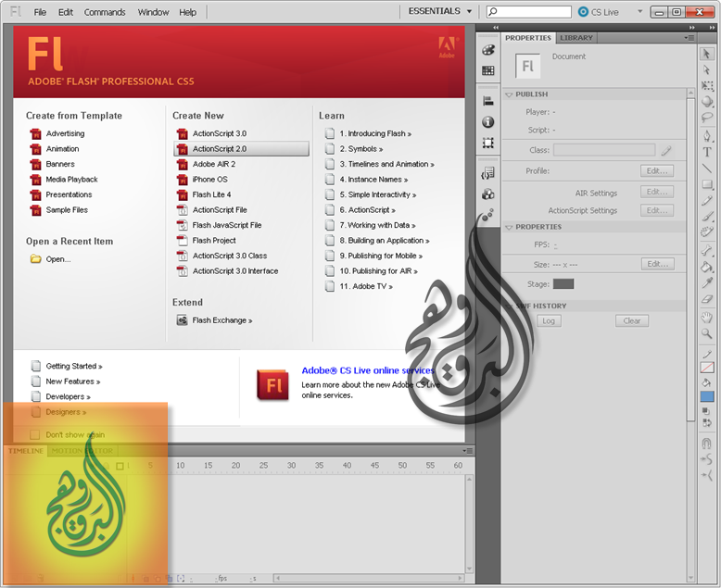Open the Timeline panel options menu
Viewport: 721px width, 588px height.
click(x=467, y=451)
